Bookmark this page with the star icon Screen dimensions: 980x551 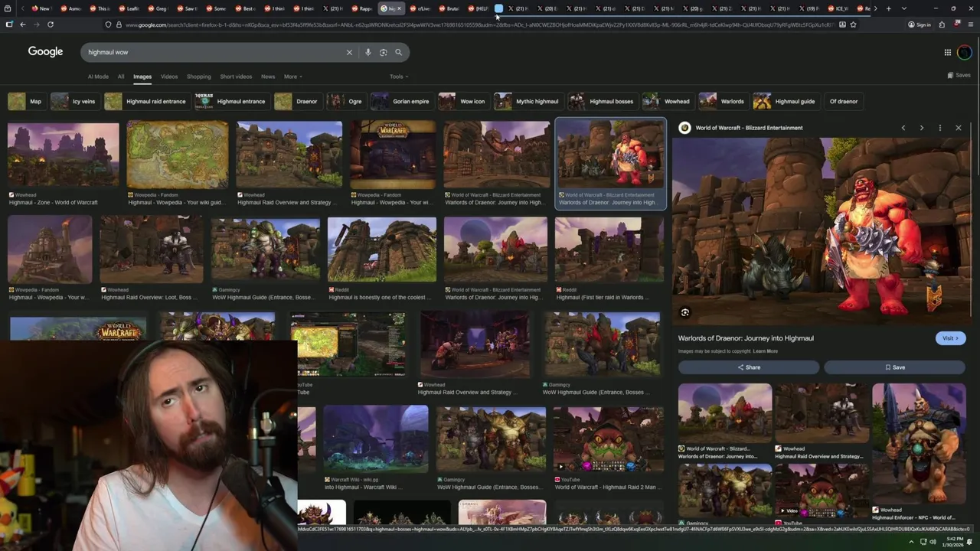(853, 24)
